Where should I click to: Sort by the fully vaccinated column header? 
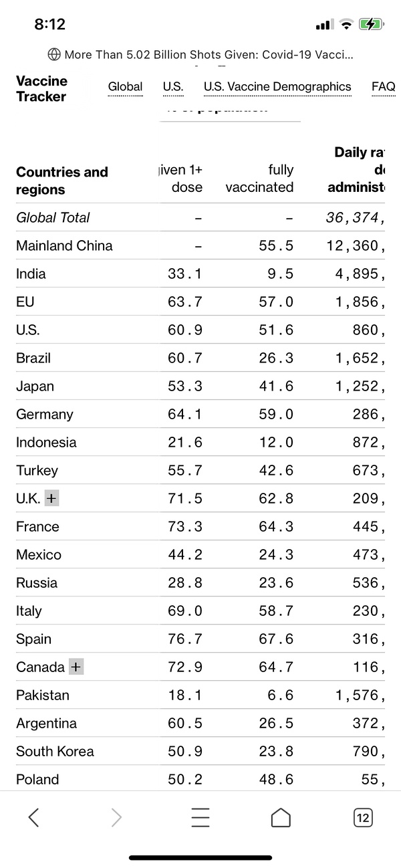tap(259, 179)
